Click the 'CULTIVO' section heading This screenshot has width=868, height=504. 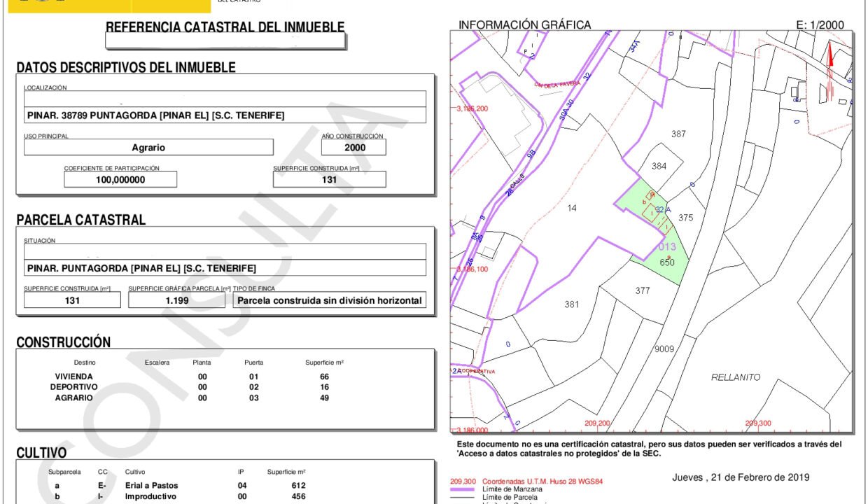(41, 454)
